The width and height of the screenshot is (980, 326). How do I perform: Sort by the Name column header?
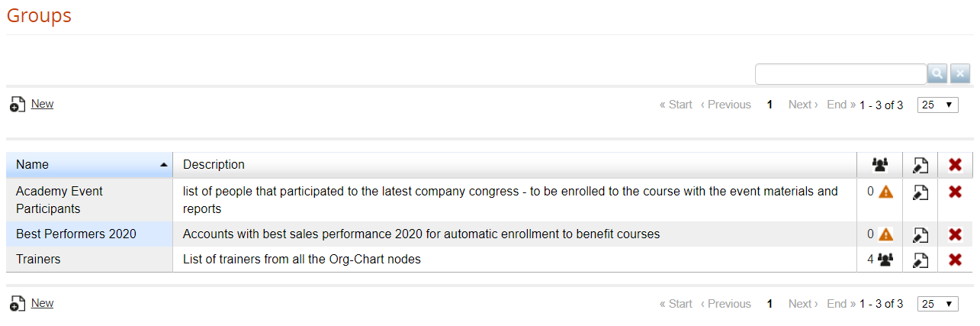32,165
